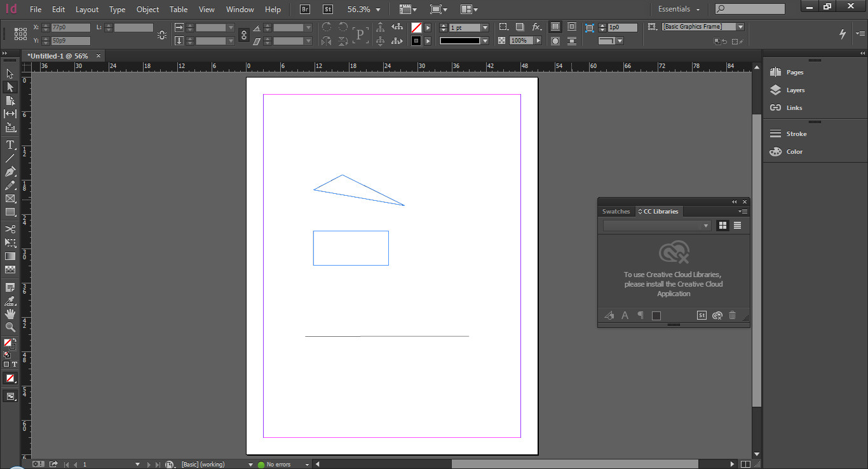Select the Eyedropper tool
868x469 pixels.
coord(10,301)
